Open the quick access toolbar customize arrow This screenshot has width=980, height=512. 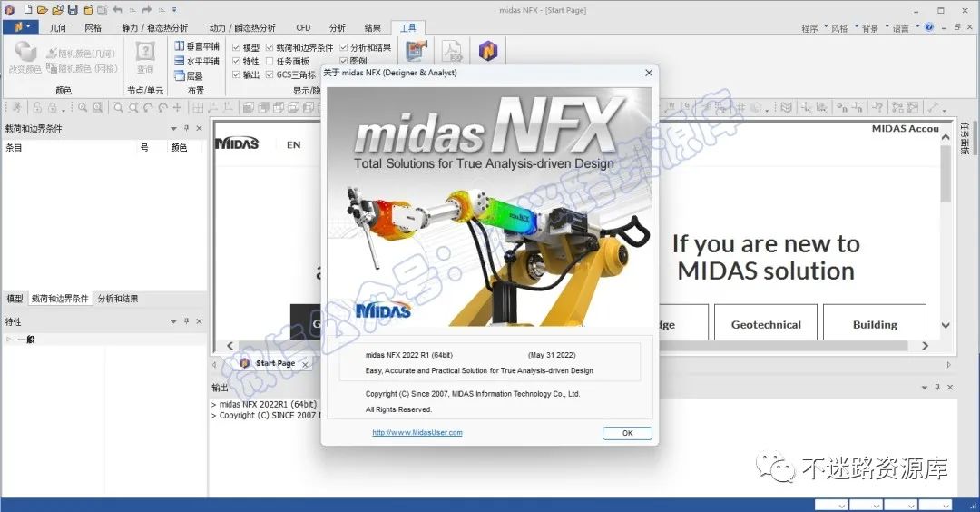coord(174,10)
